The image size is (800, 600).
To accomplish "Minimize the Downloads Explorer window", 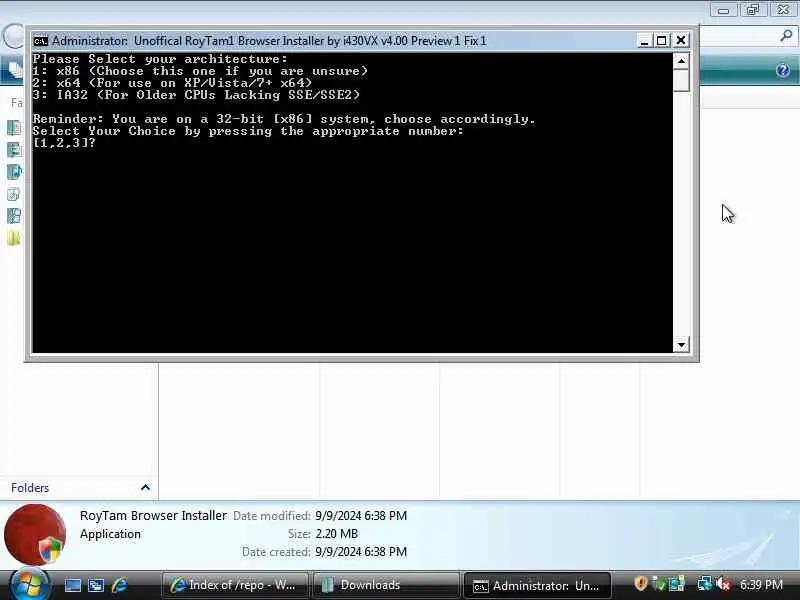I will point(723,10).
